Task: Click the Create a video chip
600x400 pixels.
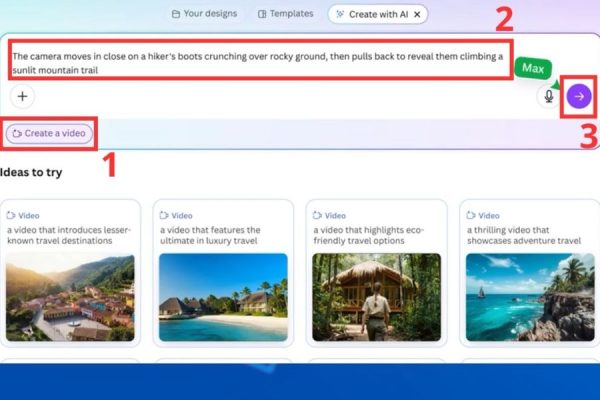Action: pyautogui.click(x=50, y=132)
